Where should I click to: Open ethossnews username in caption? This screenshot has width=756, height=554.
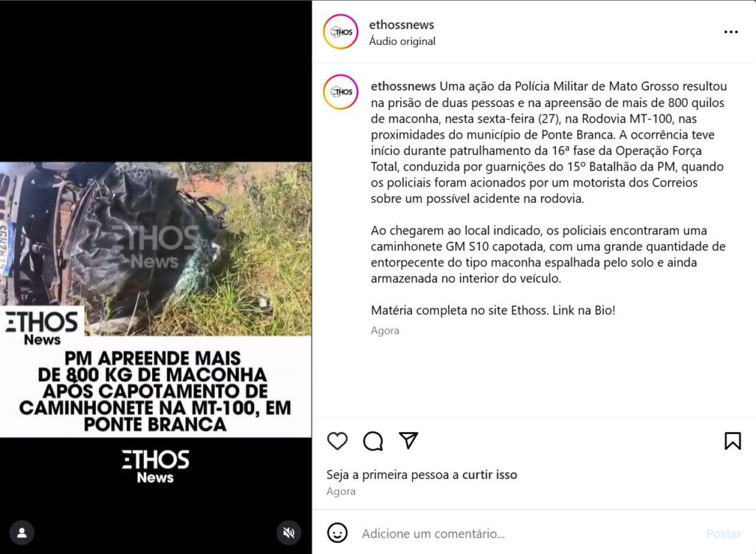(x=403, y=86)
